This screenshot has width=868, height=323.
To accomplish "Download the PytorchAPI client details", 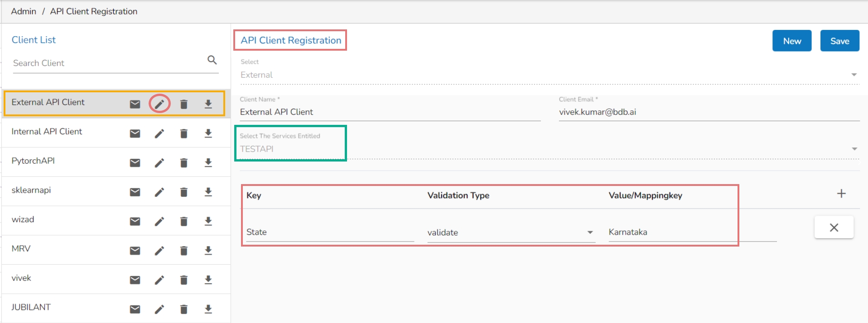I will 208,163.
